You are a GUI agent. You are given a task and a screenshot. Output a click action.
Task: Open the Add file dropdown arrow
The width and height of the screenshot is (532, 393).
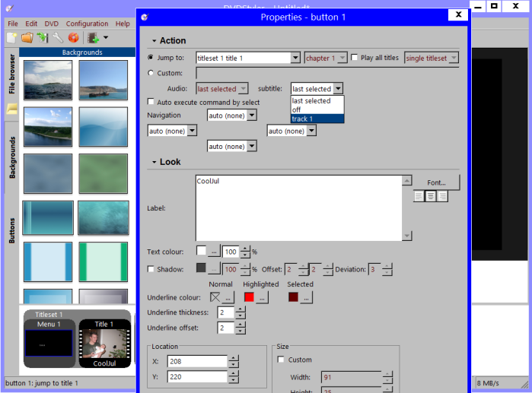pos(106,37)
